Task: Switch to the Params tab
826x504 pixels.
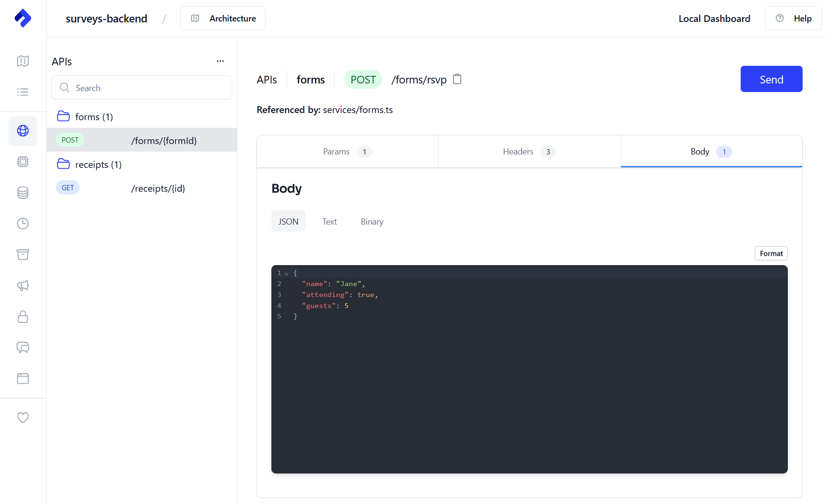Action: (x=347, y=152)
